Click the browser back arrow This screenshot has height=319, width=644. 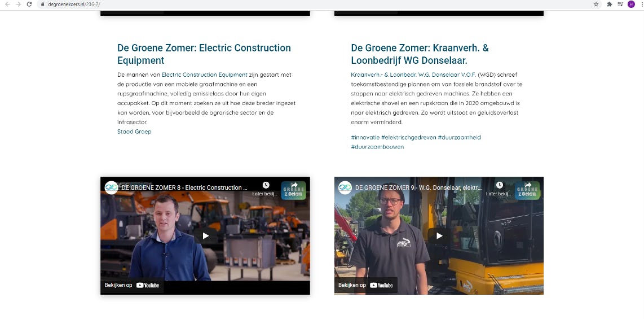pyautogui.click(x=7, y=4)
